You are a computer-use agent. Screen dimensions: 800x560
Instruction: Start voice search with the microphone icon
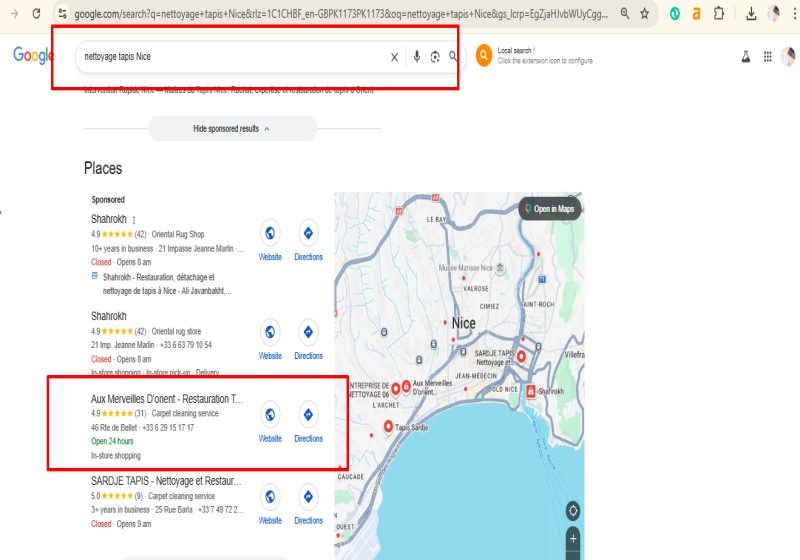click(x=417, y=57)
